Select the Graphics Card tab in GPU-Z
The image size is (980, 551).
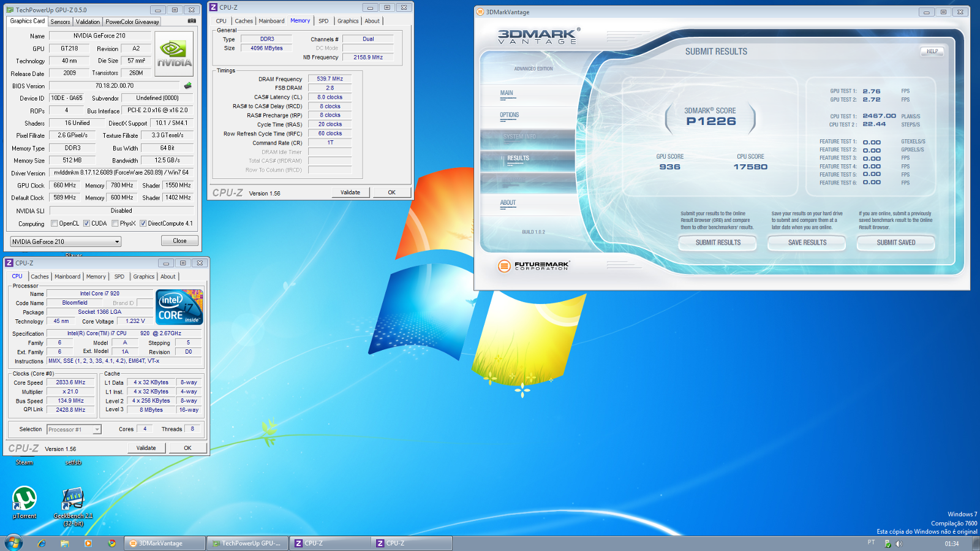[28, 21]
